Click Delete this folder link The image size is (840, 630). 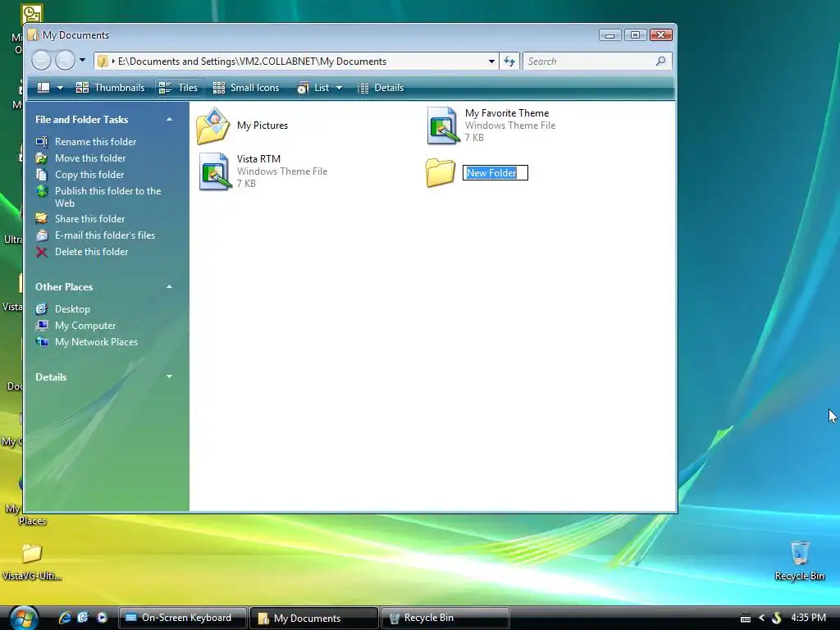pos(91,252)
